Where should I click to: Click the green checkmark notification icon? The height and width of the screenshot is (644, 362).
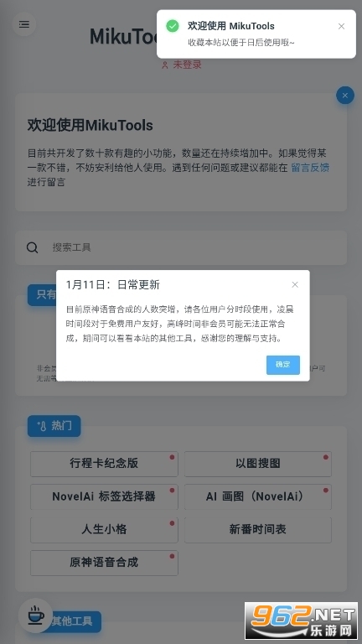173,26
